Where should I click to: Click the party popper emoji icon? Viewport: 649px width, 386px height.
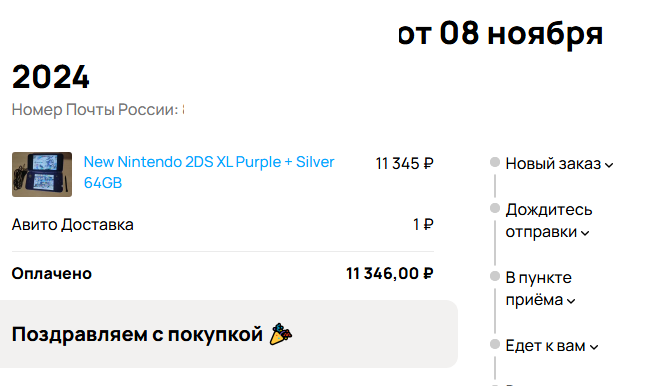[x=281, y=334]
